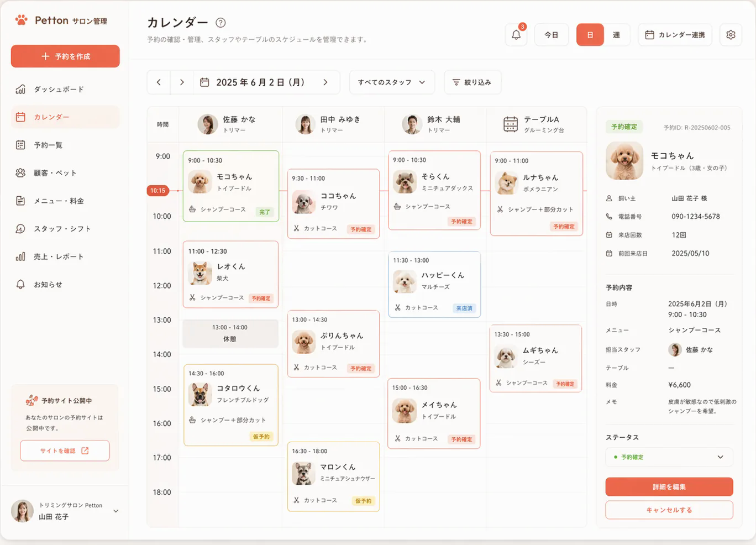Click the お知らせ bell icon in sidebar
The image size is (756, 545).
[x=20, y=284]
